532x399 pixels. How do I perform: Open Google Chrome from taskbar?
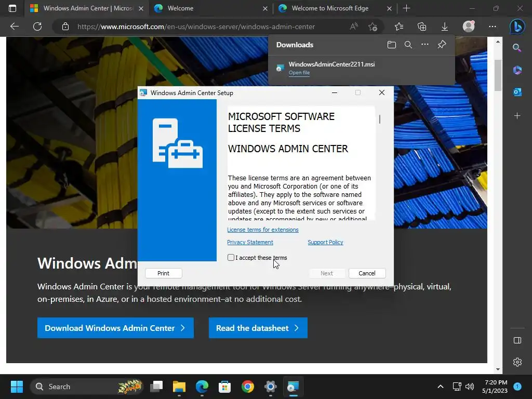point(248,387)
